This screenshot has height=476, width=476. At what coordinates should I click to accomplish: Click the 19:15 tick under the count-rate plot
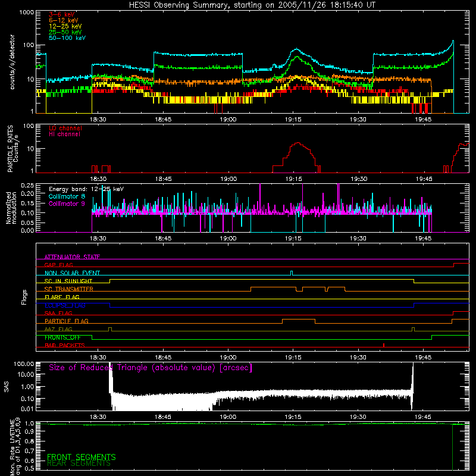(x=293, y=120)
